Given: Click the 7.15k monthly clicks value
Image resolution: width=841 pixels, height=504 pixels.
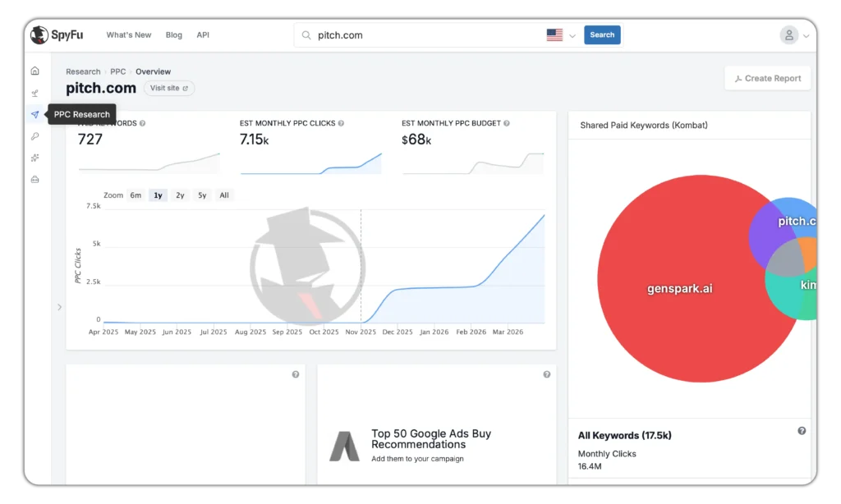Looking at the screenshot, I should coord(255,140).
